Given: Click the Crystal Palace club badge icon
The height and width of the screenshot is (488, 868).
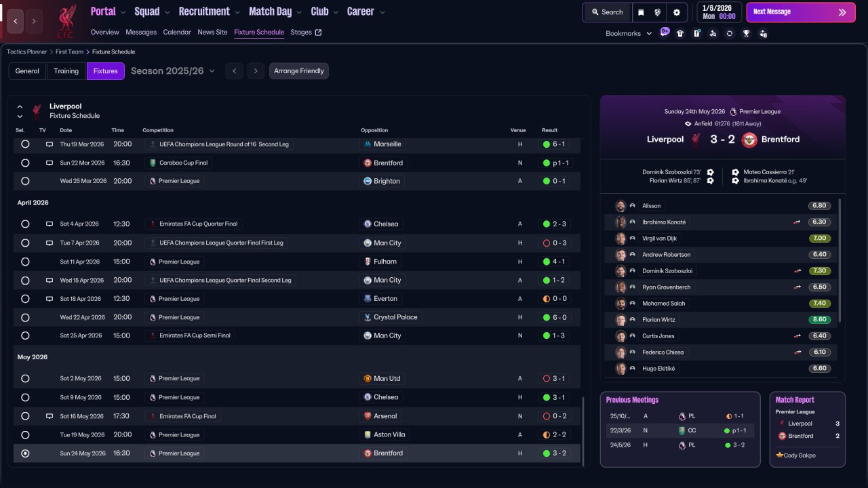Looking at the screenshot, I should [x=368, y=317].
